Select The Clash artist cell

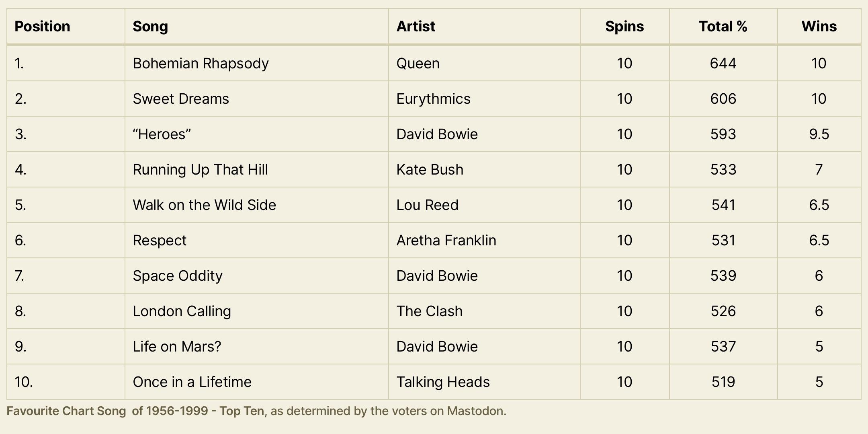click(429, 311)
